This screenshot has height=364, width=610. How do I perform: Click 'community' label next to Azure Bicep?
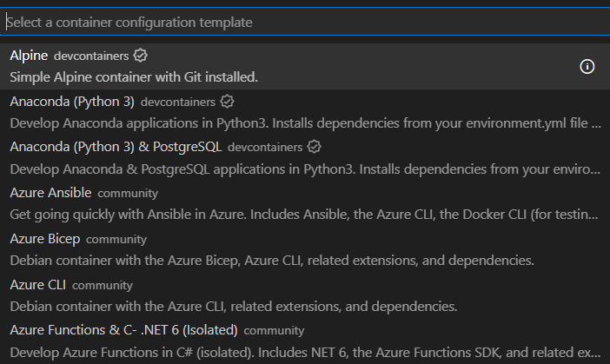tap(116, 239)
